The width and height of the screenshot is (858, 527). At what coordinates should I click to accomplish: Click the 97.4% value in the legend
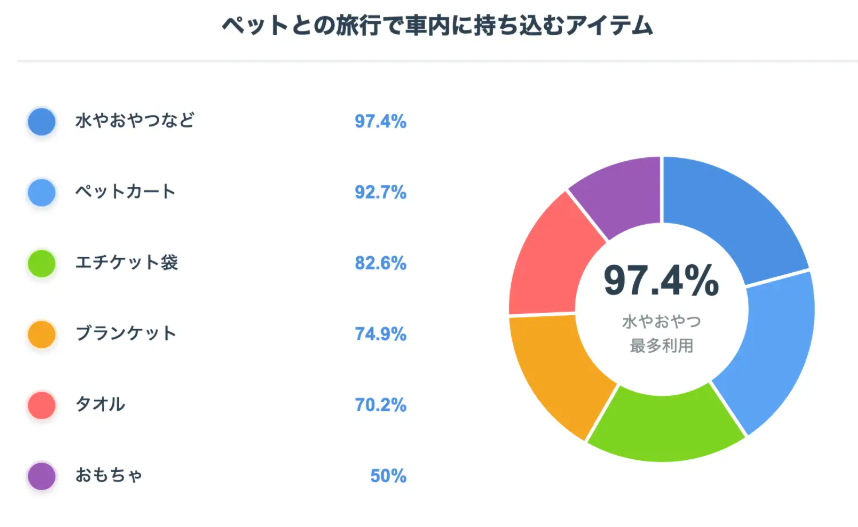380,122
